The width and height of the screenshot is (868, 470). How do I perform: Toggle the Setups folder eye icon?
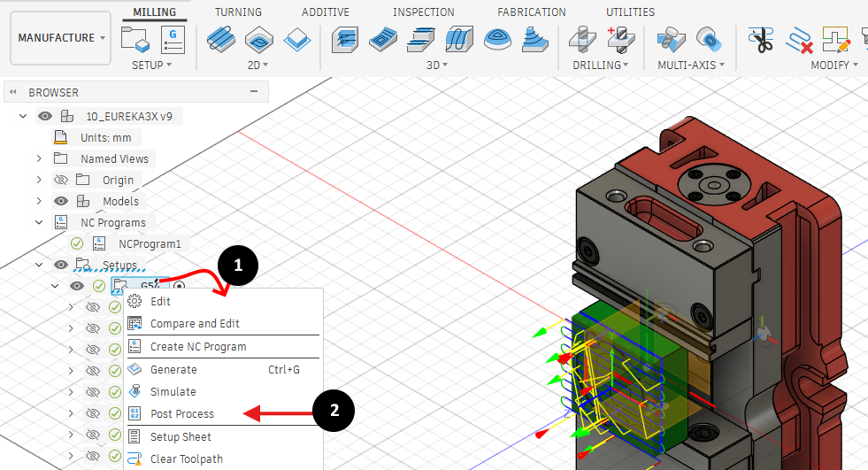61,265
